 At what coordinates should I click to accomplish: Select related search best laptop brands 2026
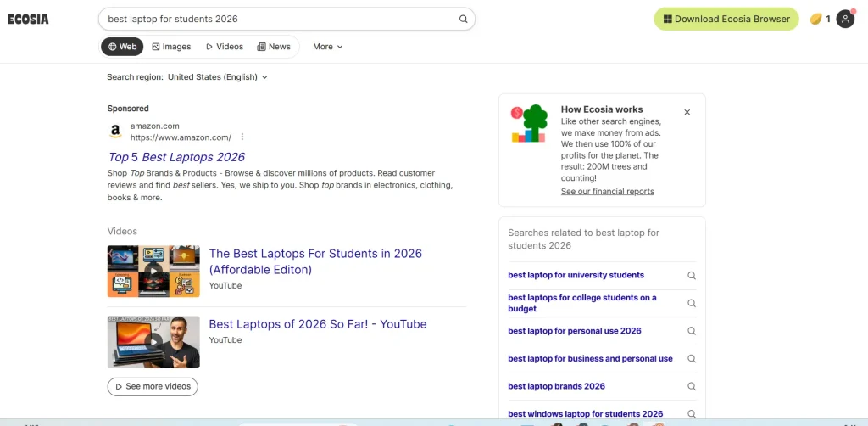556,386
